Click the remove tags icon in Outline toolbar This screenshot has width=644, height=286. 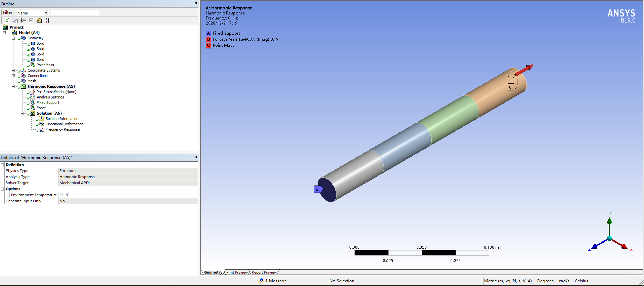pyautogui.click(x=23, y=21)
